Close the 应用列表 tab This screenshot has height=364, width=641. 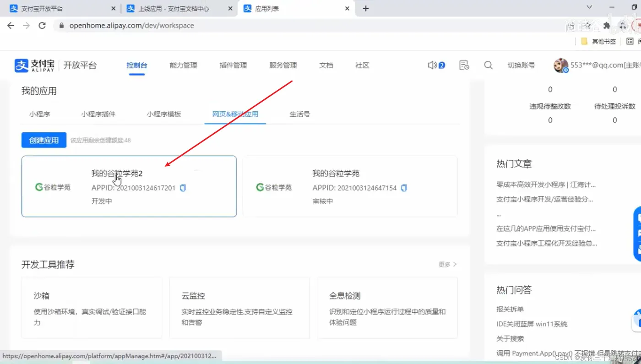coord(347,9)
